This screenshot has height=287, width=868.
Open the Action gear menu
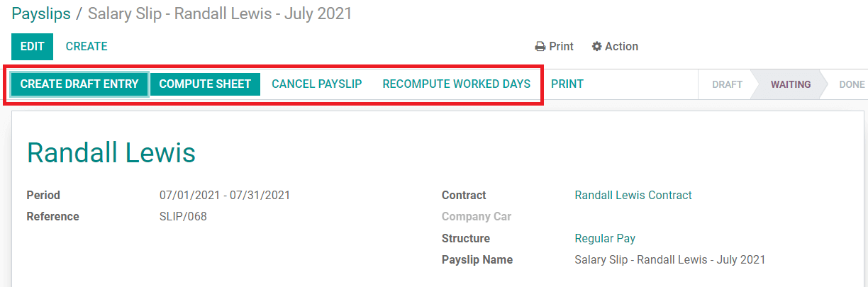(x=615, y=47)
